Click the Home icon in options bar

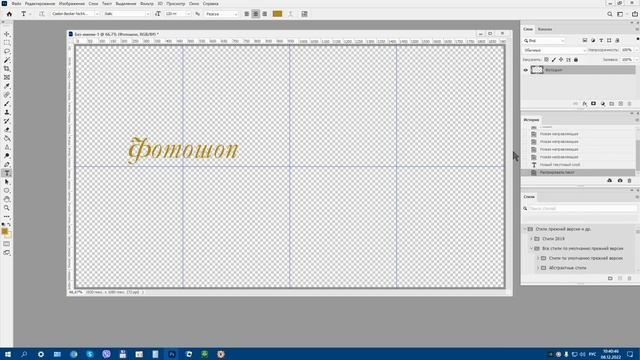pos(9,14)
